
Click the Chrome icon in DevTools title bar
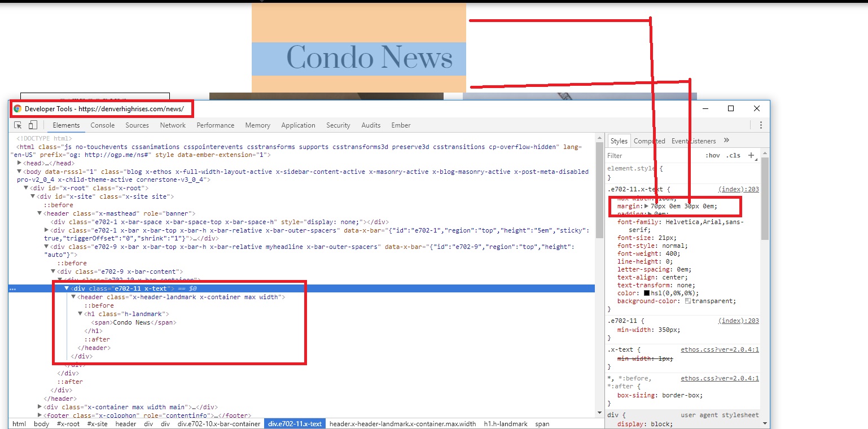[17, 108]
